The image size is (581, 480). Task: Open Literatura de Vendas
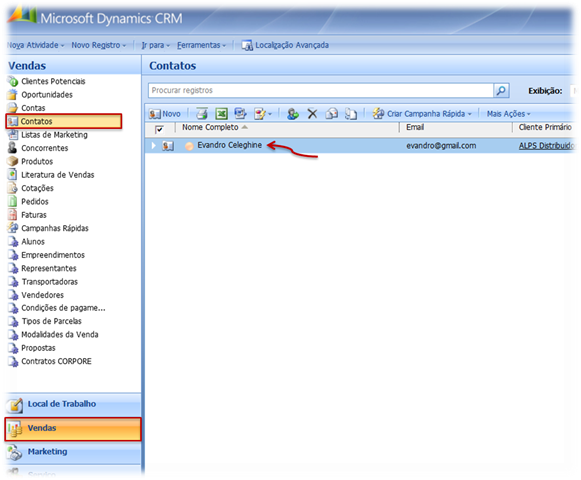pos(58,175)
